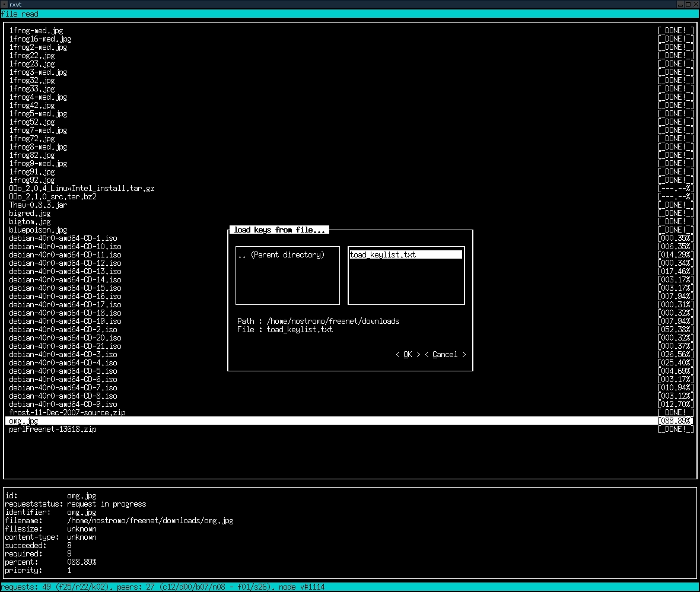The width and height of the screenshot is (700, 592).
Task: Click the OK button in the dialog
Action: [408, 355]
